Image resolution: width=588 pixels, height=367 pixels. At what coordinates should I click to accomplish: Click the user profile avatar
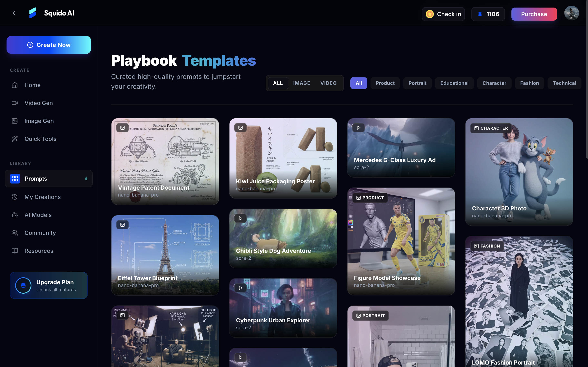(571, 13)
